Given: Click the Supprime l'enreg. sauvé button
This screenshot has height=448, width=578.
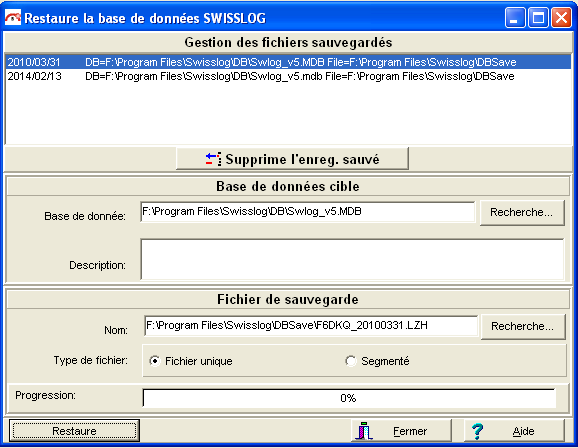Looking at the screenshot, I should tap(292, 159).
